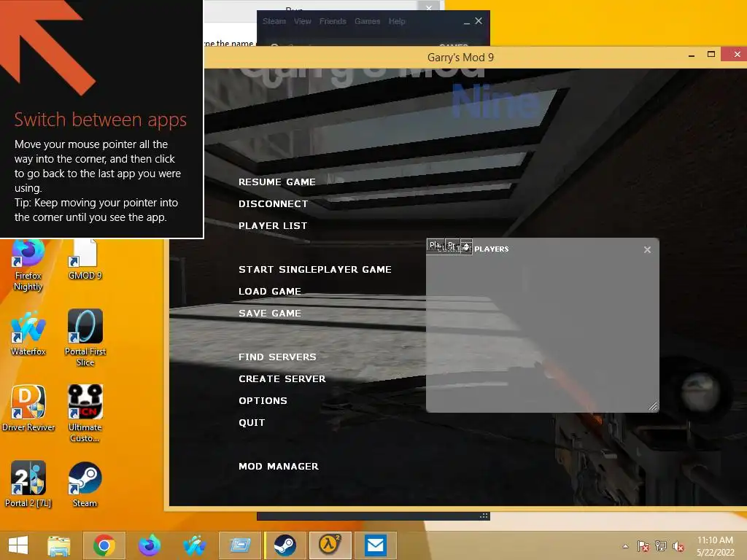Open the Help menu in Steam window

click(x=396, y=21)
